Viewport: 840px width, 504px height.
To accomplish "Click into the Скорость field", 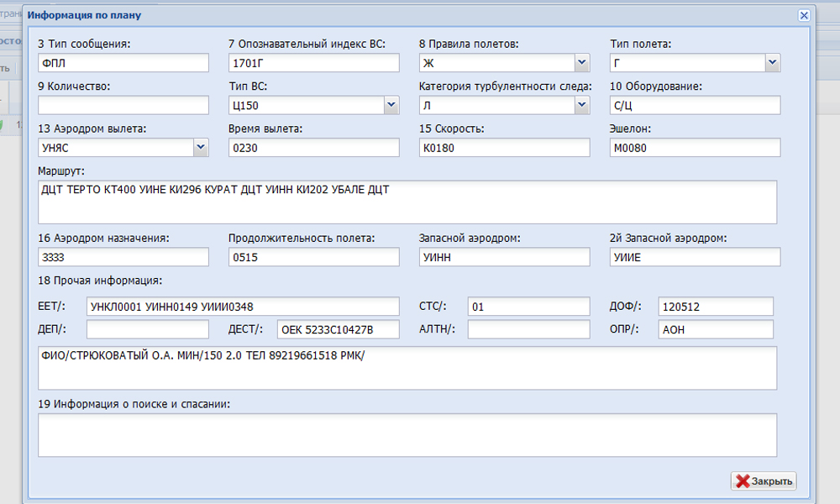I will click(504, 147).
